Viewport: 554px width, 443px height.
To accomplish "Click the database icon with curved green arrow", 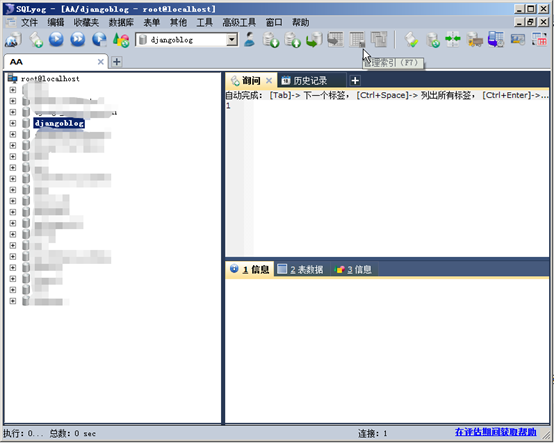I will pos(314,40).
